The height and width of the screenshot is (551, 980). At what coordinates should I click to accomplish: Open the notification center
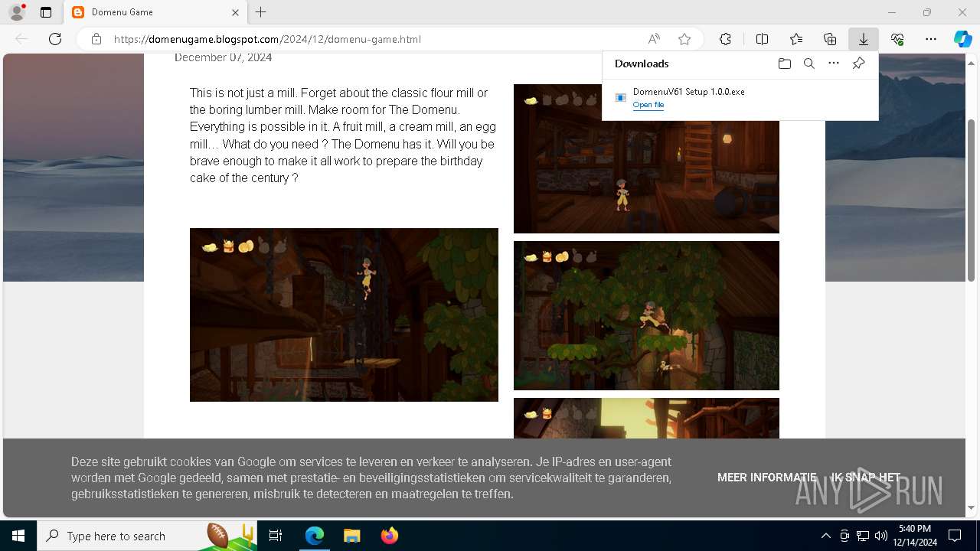tap(955, 536)
